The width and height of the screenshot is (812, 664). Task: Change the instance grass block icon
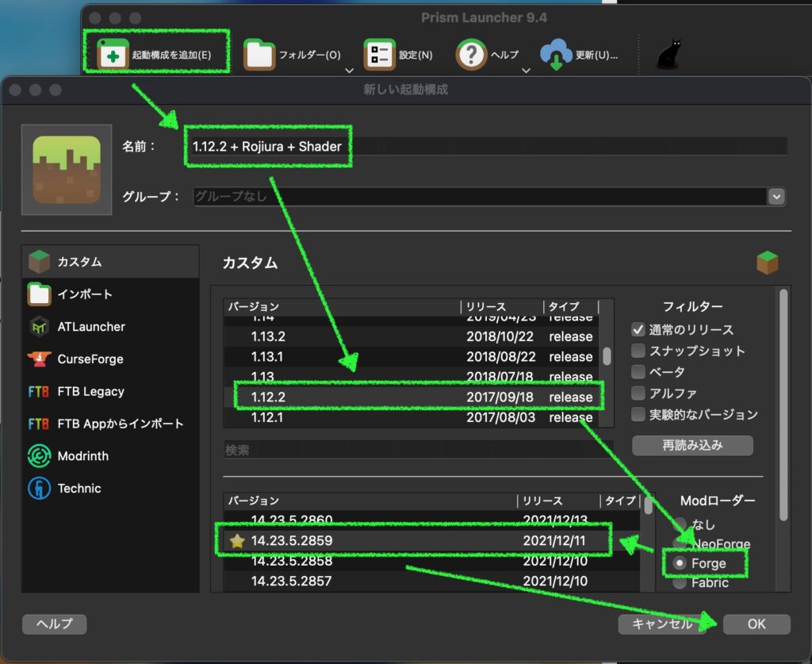[x=67, y=169]
